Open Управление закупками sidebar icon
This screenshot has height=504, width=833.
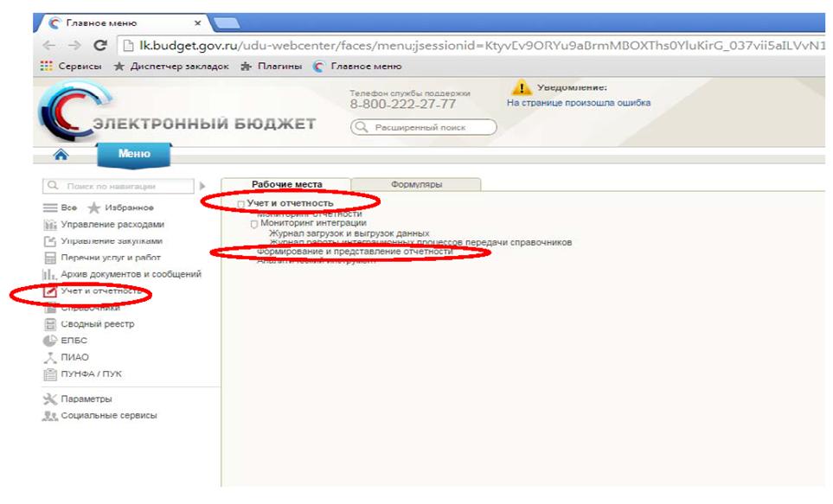pos(50,241)
